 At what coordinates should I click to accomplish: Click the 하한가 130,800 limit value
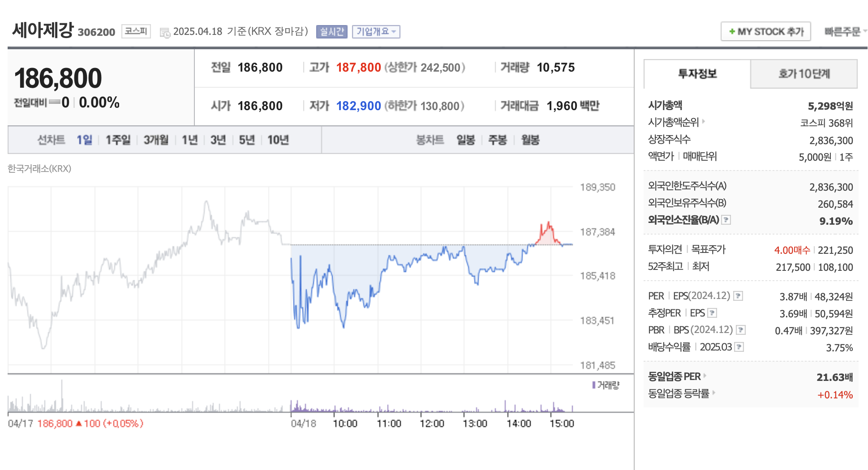click(425, 106)
